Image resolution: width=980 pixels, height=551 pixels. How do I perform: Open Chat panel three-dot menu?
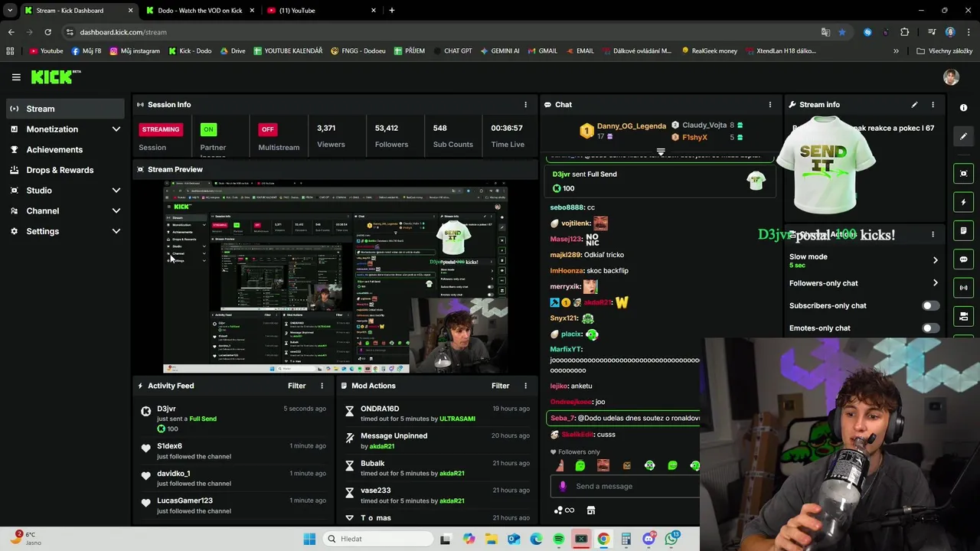click(x=770, y=105)
